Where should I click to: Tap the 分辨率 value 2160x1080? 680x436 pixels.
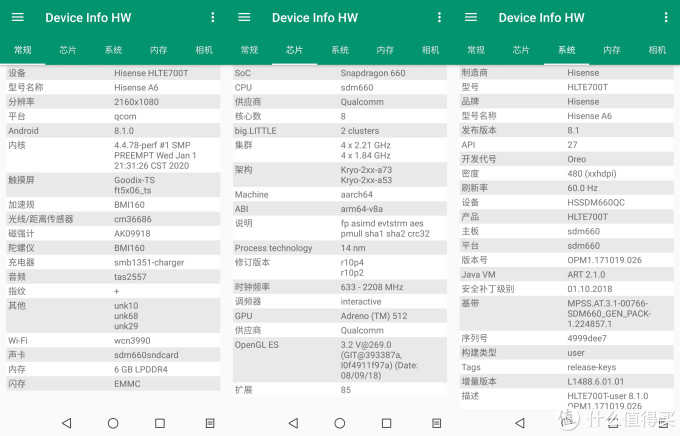pyautogui.click(x=136, y=102)
